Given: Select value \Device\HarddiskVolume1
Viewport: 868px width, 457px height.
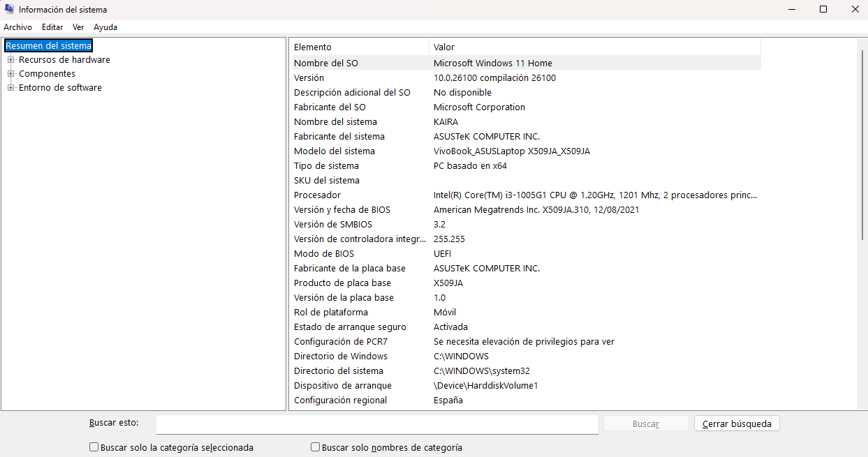Looking at the screenshot, I should click(486, 385).
